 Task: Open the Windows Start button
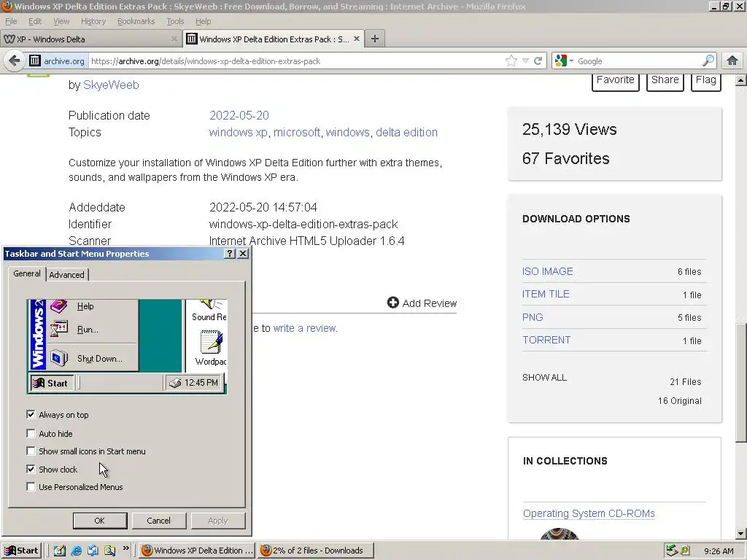[x=21, y=551]
